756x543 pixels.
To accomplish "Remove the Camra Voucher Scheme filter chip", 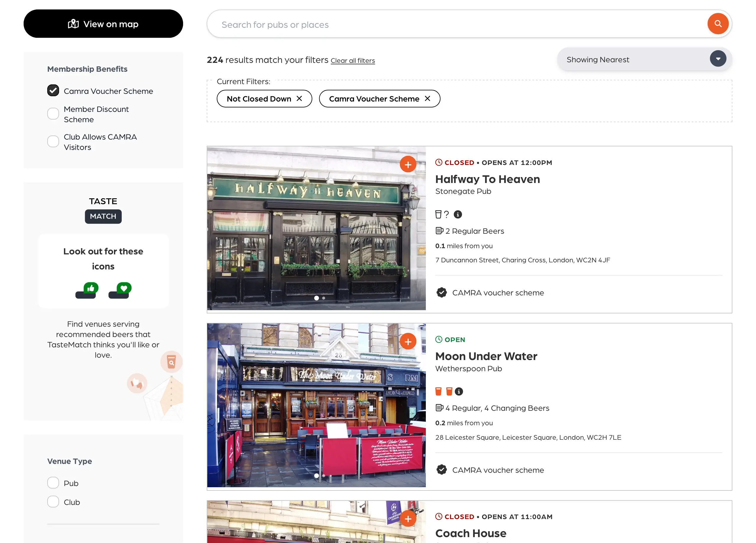I will [427, 99].
